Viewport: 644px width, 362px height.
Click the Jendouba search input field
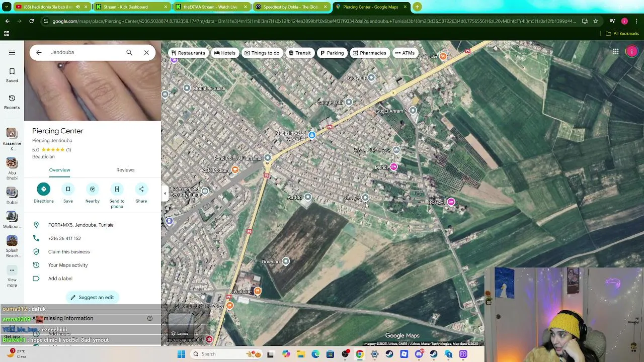click(86, 52)
